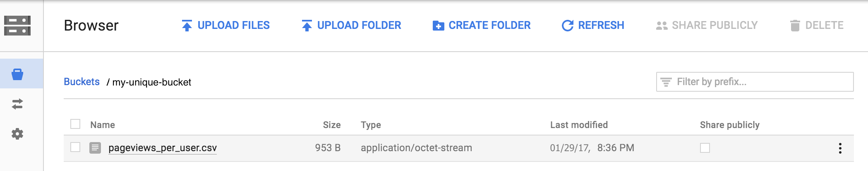
Task: Select the bucket Browser sidebar icon
Action: pos(17,74)
